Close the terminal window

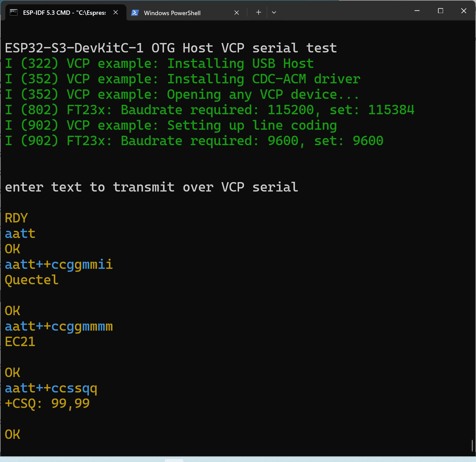pyautogui.click(x=464, y=11)
